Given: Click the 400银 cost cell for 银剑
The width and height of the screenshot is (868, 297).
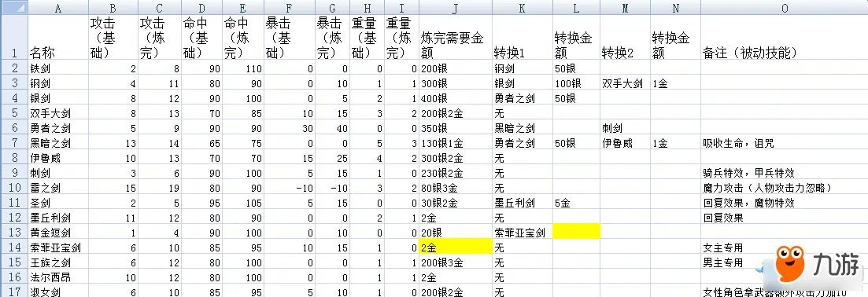Looking at the screenshot, I should [x=455, y=99].
